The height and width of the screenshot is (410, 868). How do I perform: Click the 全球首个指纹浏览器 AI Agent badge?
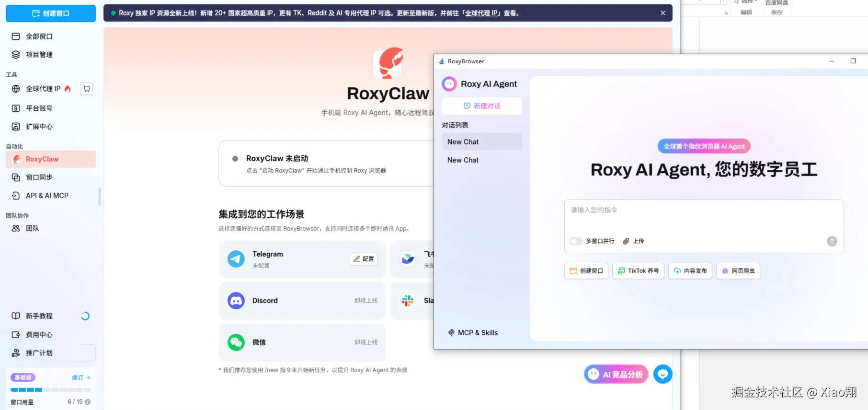(x=704, y=146)
